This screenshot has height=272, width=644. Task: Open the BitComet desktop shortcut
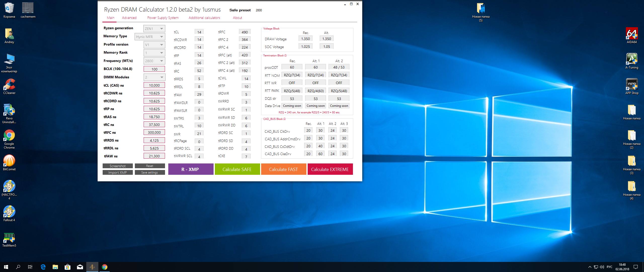9,161
